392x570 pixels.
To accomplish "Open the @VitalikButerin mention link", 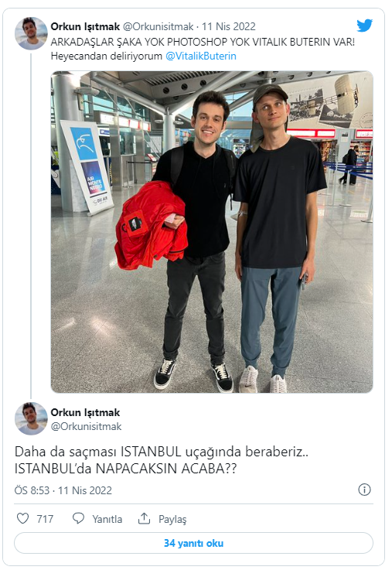I will click(x=201, y=56).
